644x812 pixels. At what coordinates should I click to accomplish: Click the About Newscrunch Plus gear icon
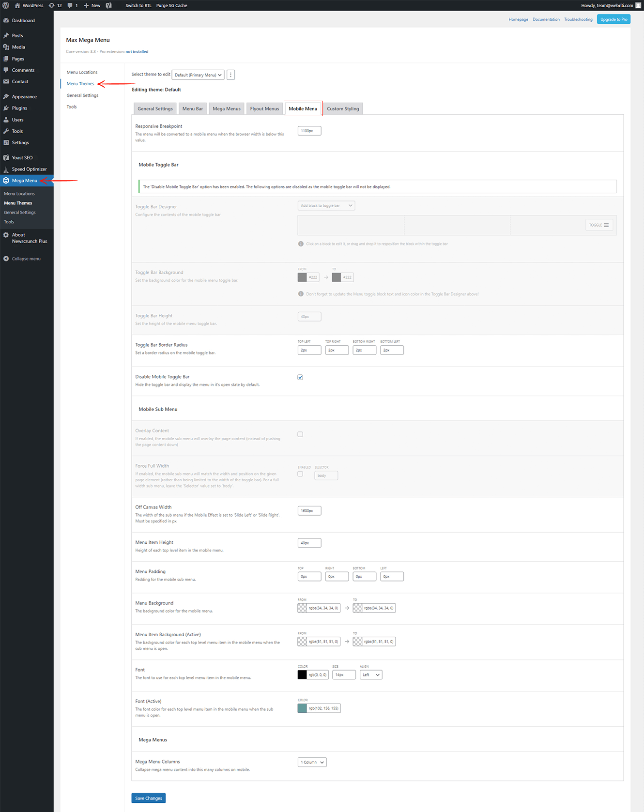point(6,235)
